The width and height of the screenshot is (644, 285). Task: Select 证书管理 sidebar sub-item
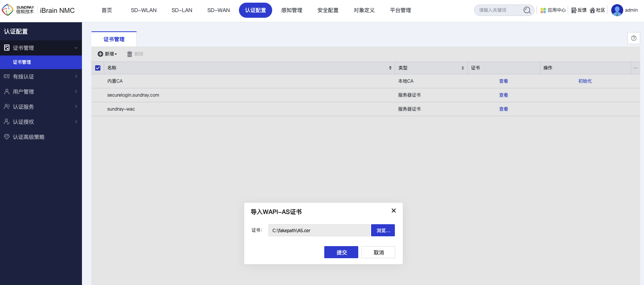point(41,62)
